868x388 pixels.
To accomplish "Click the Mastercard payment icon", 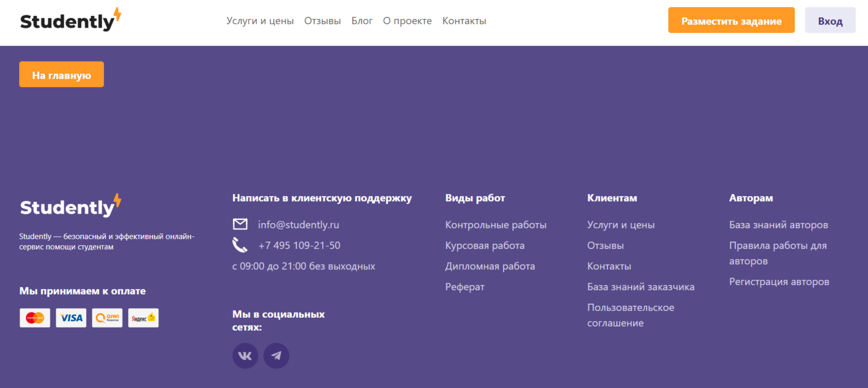I will coord(35,318).
